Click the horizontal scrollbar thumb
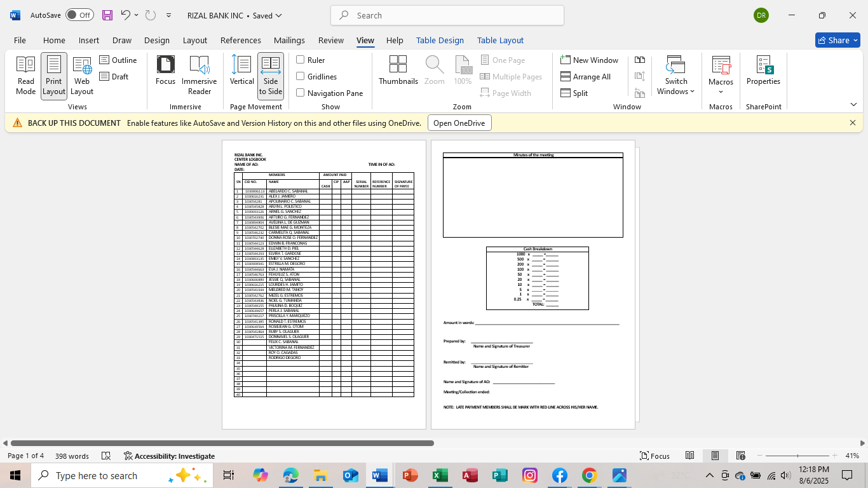Viewport: 868px width, 488px height. tap(222, 443)
